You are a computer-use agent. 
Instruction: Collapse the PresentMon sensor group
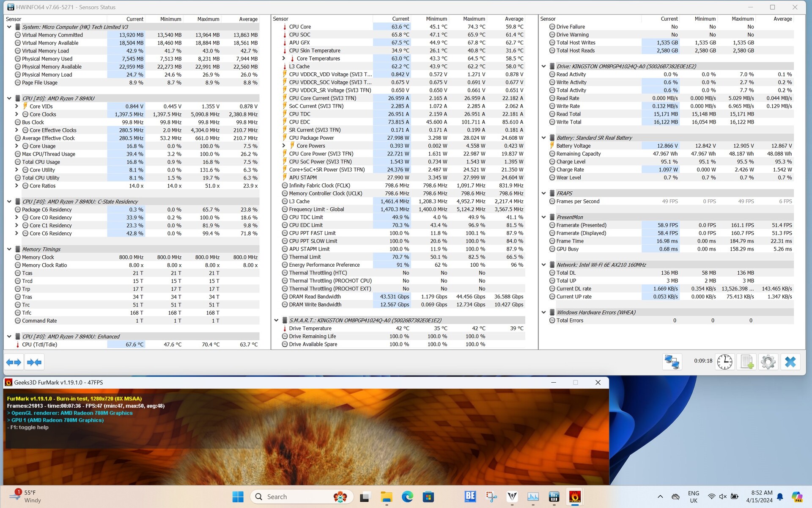[544, 217]
